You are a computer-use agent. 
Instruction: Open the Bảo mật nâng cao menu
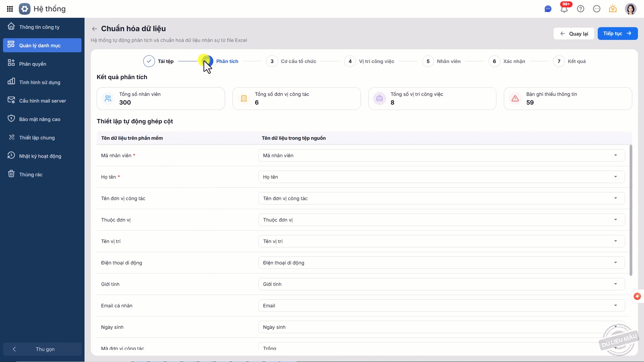(x=40, y=119)
